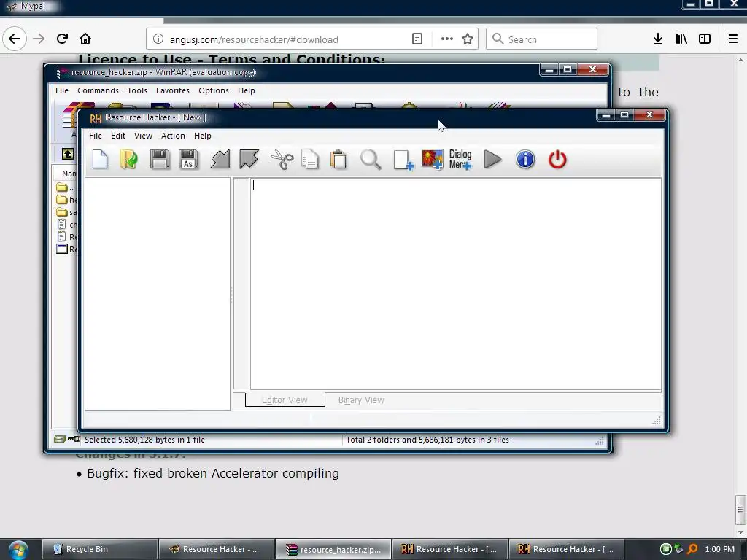
Task: Reload the page with the refresh icon
Action: (62, 39)
